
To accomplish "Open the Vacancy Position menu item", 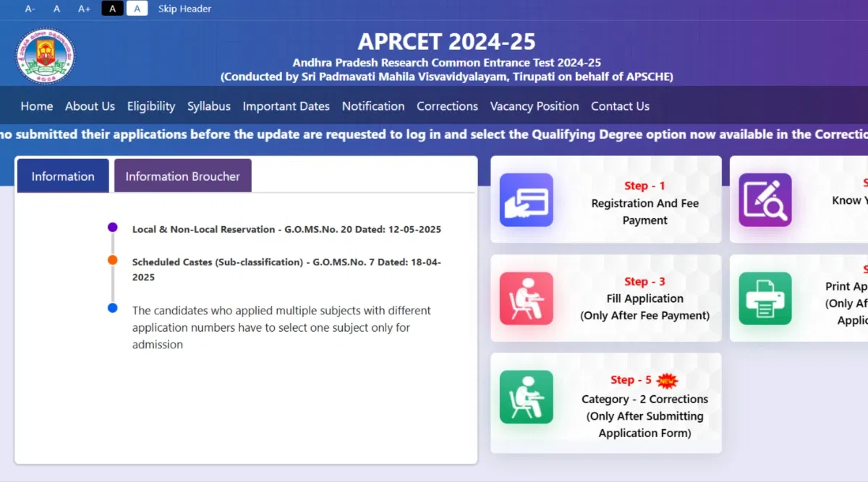I will [534, 106].
